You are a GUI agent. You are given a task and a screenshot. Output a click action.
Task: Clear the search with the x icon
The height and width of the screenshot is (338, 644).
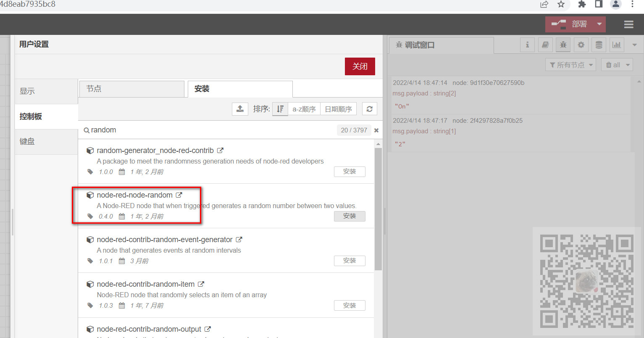click(x=376, y=130)
